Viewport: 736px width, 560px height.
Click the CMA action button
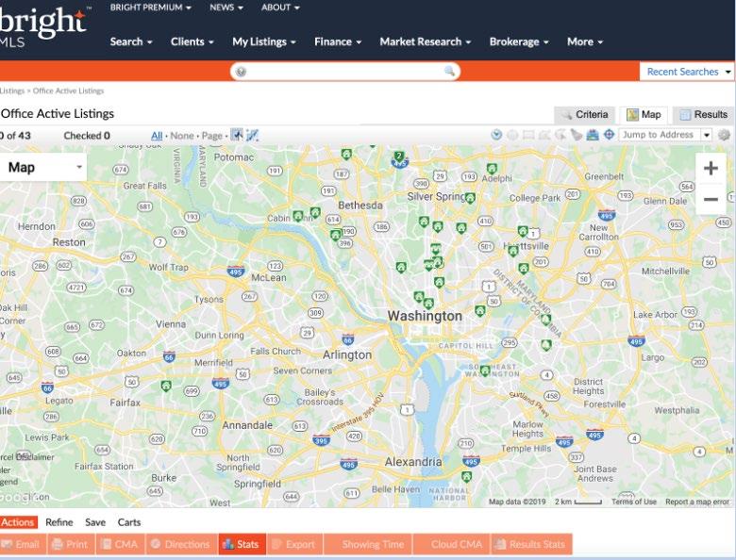coord(121,544)
